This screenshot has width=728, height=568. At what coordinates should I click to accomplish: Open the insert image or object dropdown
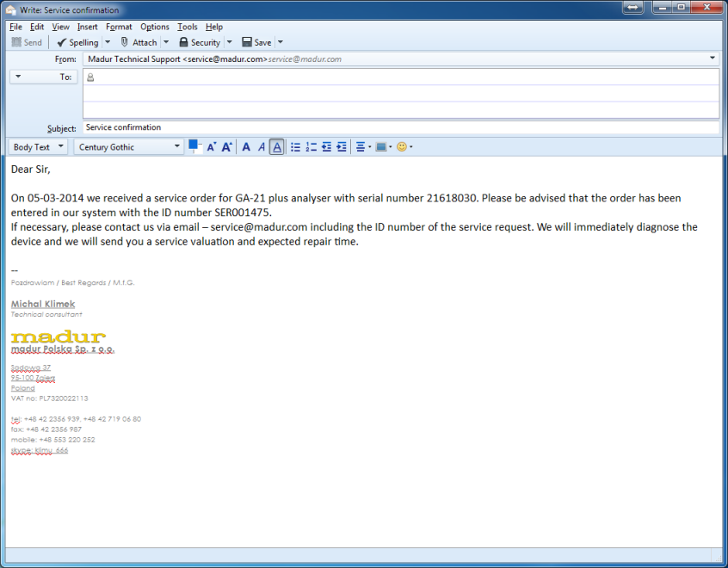pyautogui.click(x=384, y=147)
